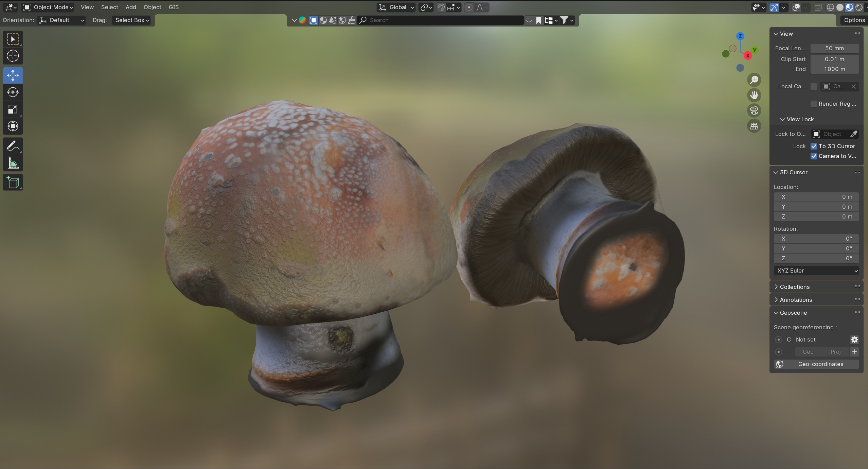The image size is (868, 469).
Task: Select the Measure ruler tool
Action: point(13,163)
